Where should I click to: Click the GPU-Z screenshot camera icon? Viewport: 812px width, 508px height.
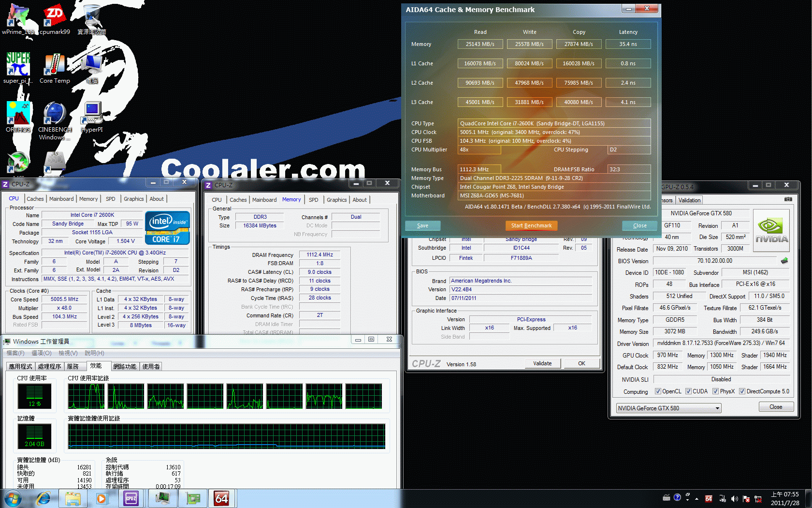point(788,199)
